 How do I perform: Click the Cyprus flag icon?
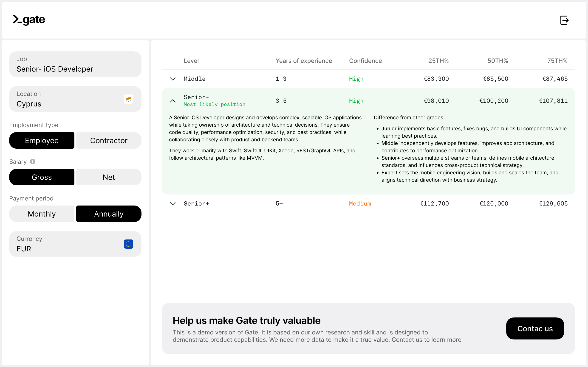(129, 99)
